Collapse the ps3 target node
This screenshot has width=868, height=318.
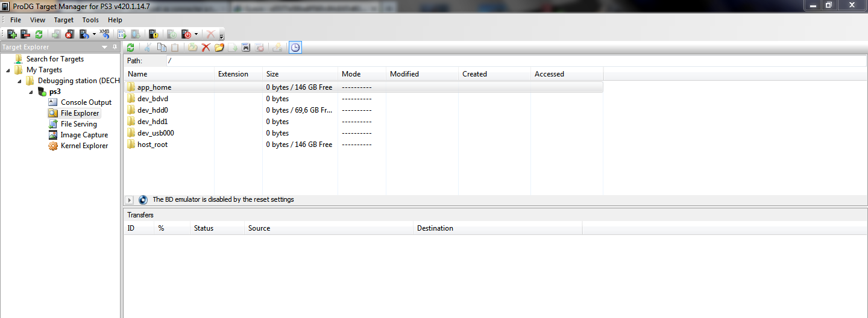tap(31, 92)
